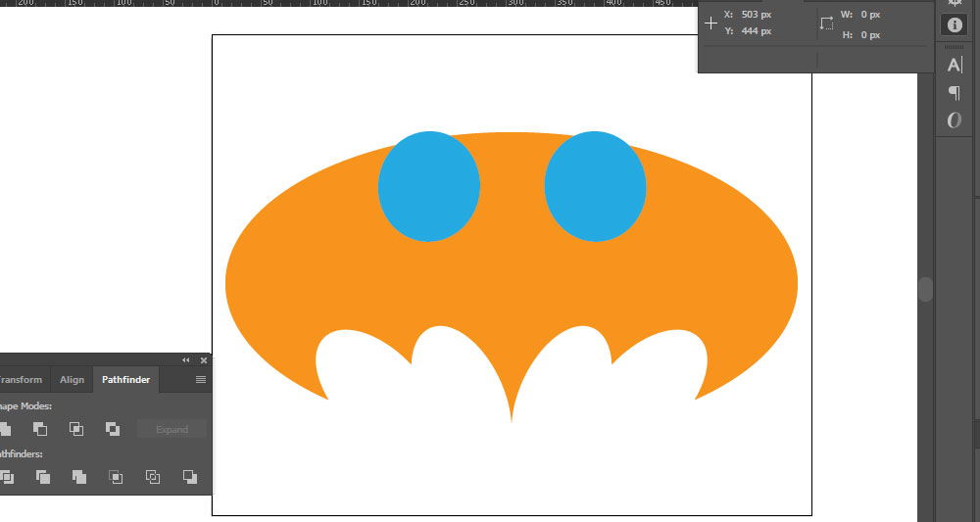The height and width of the screenshot is (522, 980).
Task: Select the left blue ellipse
Action: coord(429,186)
